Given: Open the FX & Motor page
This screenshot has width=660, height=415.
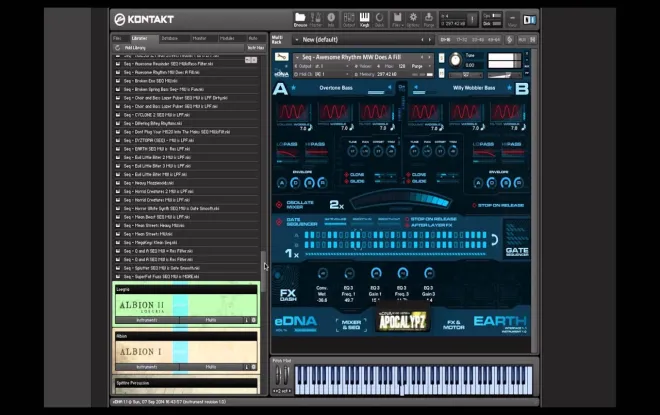Looking at the screenshot, I should pyautogui.click(x=453, y=325).
